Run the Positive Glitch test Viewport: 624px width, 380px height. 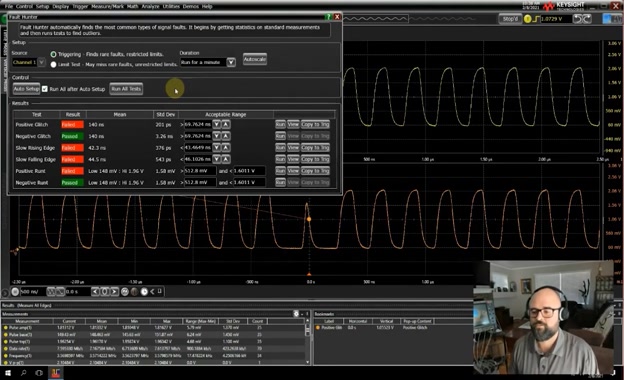coord(280,125)
